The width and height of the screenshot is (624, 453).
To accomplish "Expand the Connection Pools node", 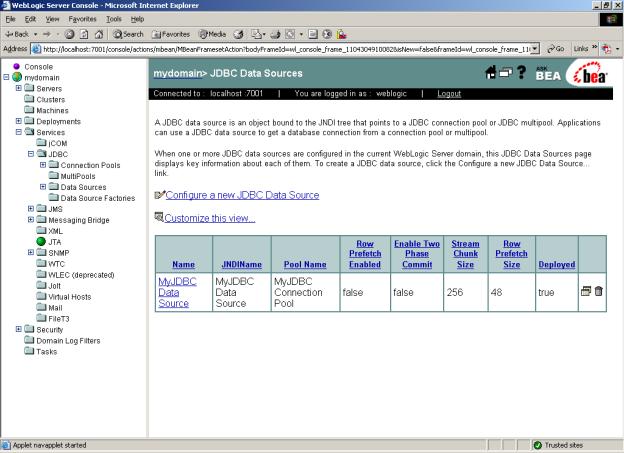I will pyautogui.click(x=43, y=165).
